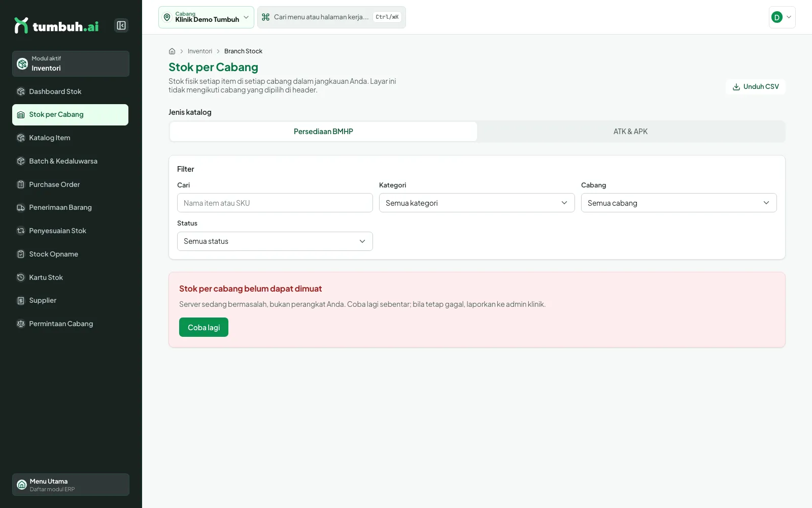Click the command icon in the search bar

point(265,17)
